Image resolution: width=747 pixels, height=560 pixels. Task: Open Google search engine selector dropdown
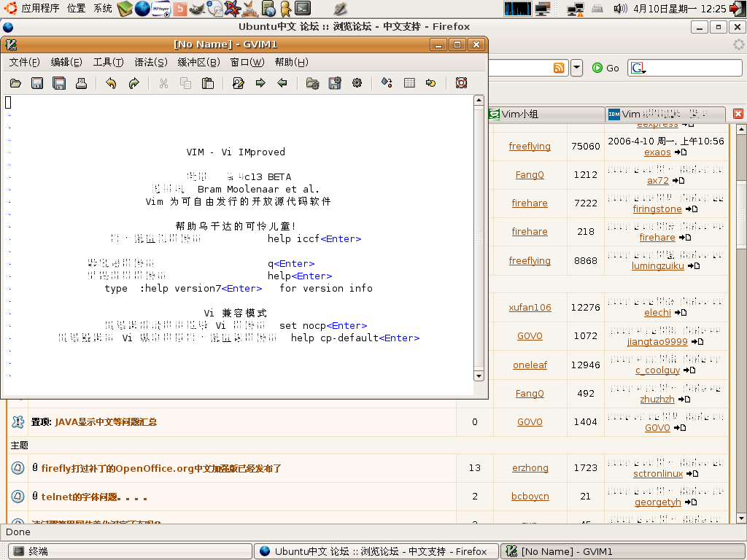click(x=638, y=69)
